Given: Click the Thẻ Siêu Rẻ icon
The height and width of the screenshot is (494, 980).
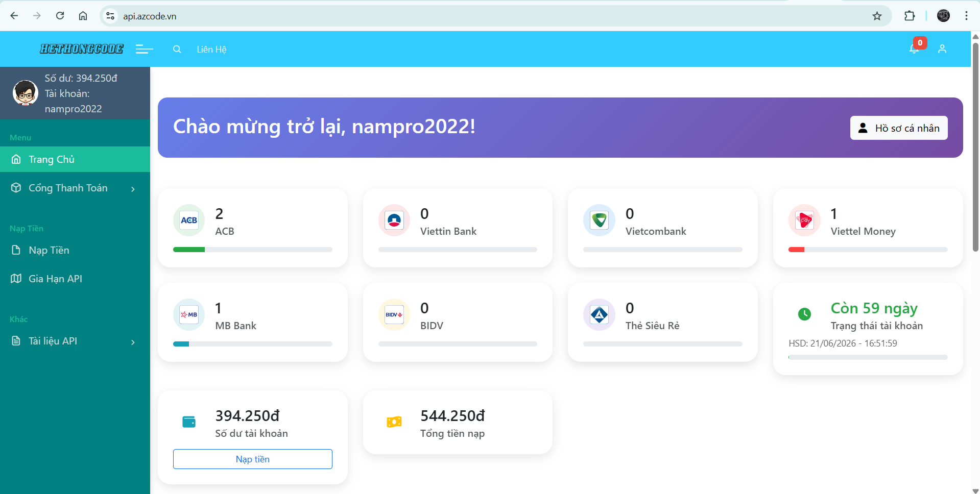Looking at the screenshot, I should coord(599,314).
